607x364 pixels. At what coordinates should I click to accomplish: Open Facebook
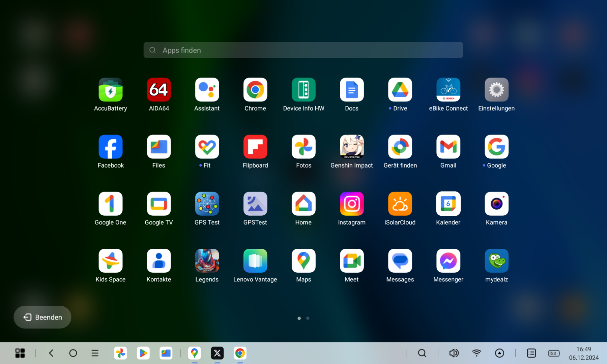pyautogui.click(x=111, y=147)
